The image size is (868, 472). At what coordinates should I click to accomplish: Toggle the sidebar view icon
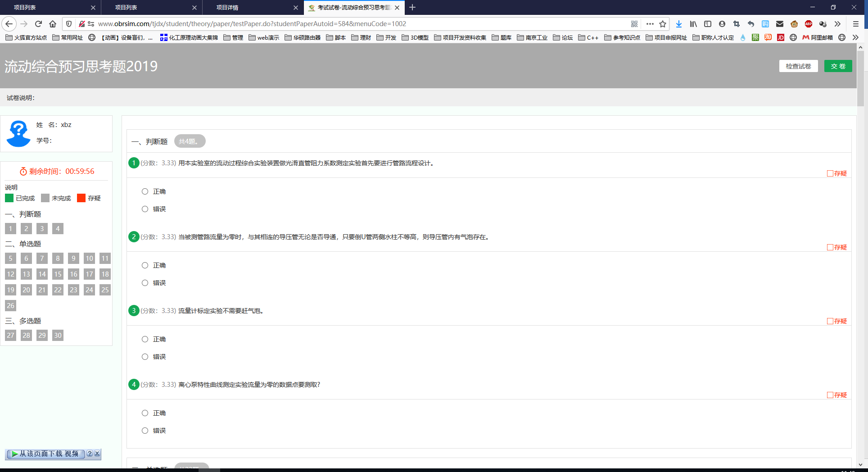click(x=708, y=24)
